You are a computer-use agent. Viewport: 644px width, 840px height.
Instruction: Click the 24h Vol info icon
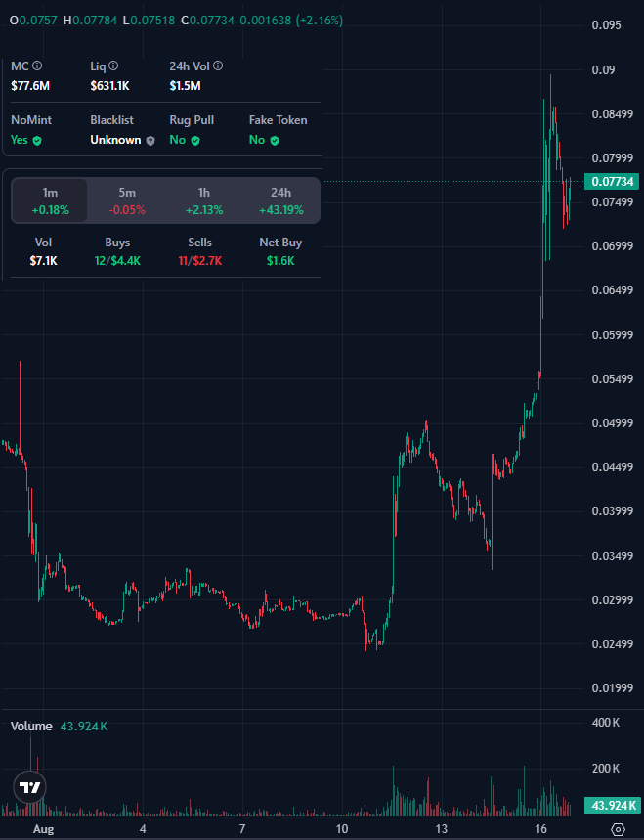click(x=218, y=66)
